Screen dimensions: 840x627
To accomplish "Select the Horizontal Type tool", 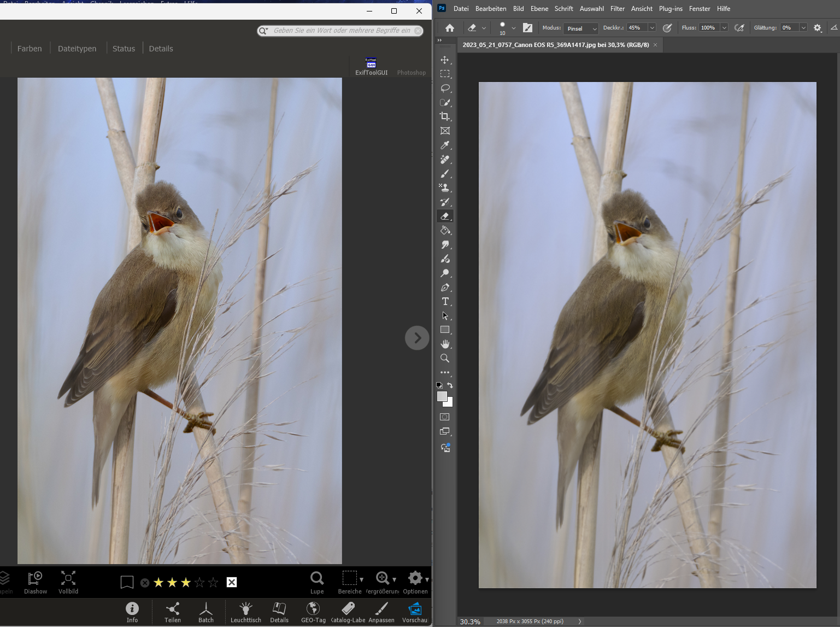I will coord(445,301).
